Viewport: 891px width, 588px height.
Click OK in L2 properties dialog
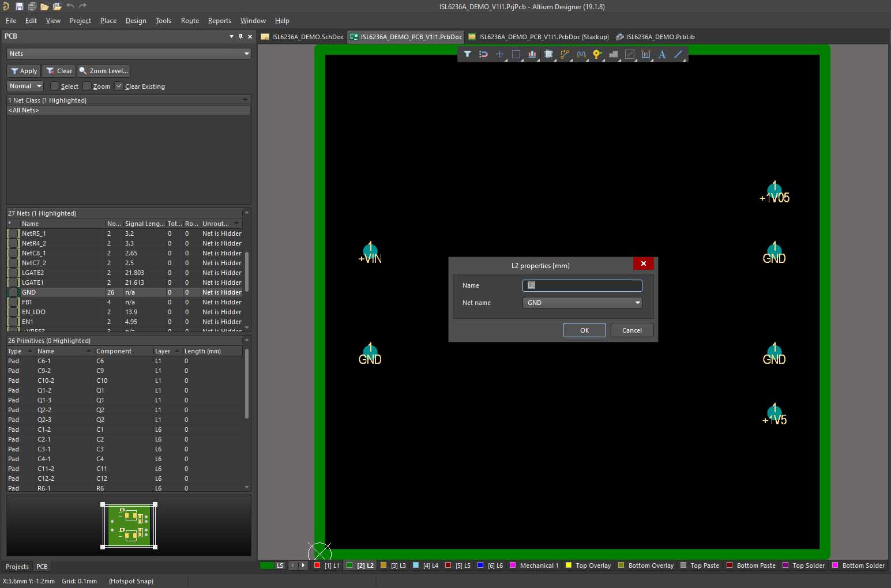point(584,330)
